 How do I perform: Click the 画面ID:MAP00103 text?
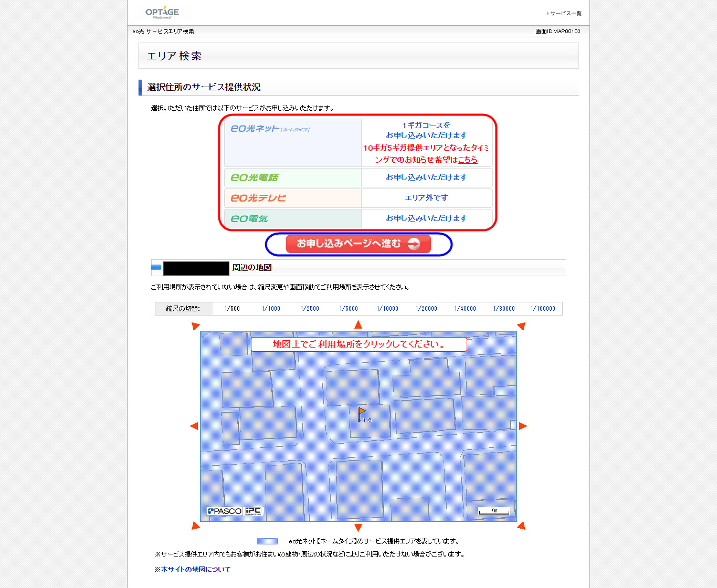point(558,31)
